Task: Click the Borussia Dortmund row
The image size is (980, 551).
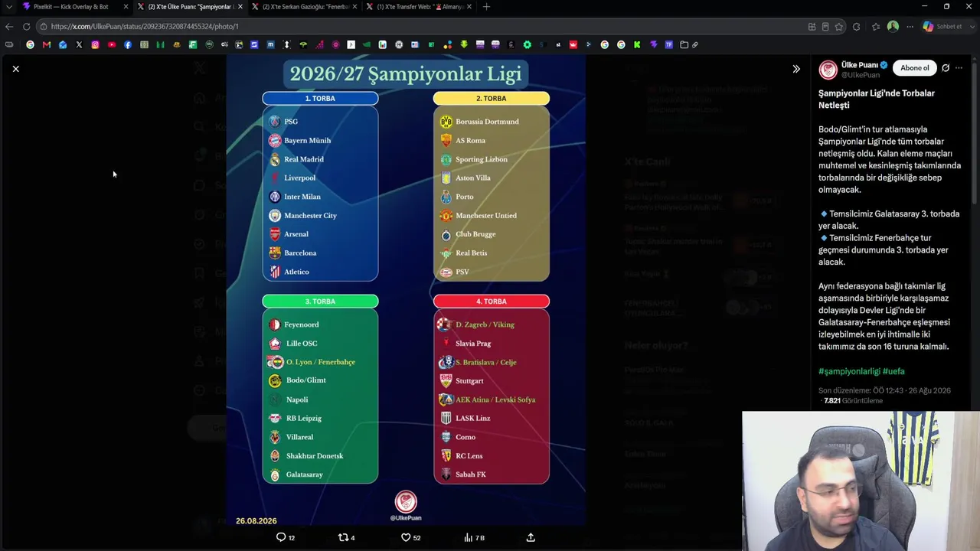Action: pos(480,122)
